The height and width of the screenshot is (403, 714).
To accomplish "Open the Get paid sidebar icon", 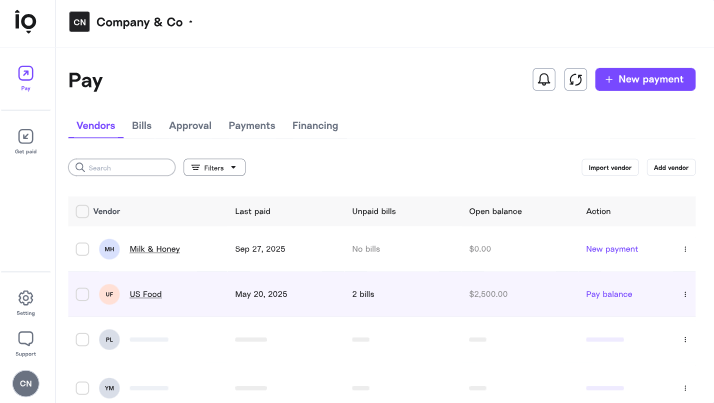I will click(x=26, y=137).
